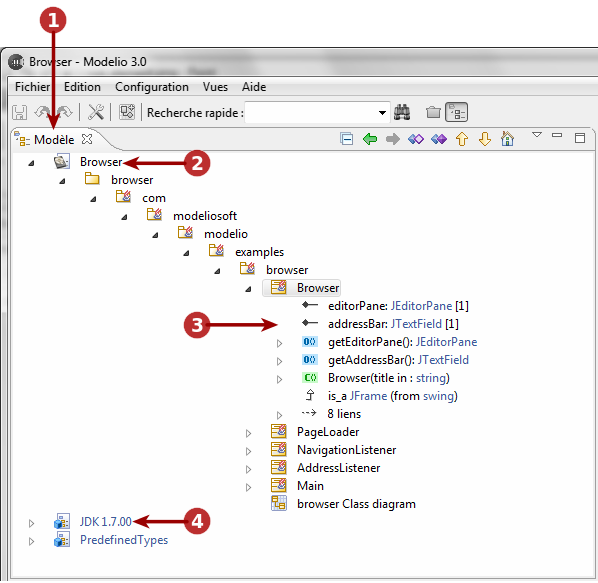Open the Configuration menu

[x=152, y=87]
